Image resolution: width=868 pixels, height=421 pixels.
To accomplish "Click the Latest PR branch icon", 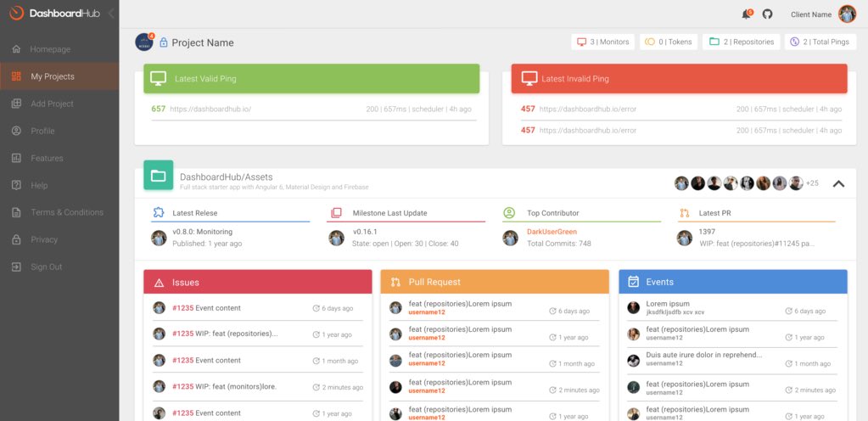I will point(684,213).
